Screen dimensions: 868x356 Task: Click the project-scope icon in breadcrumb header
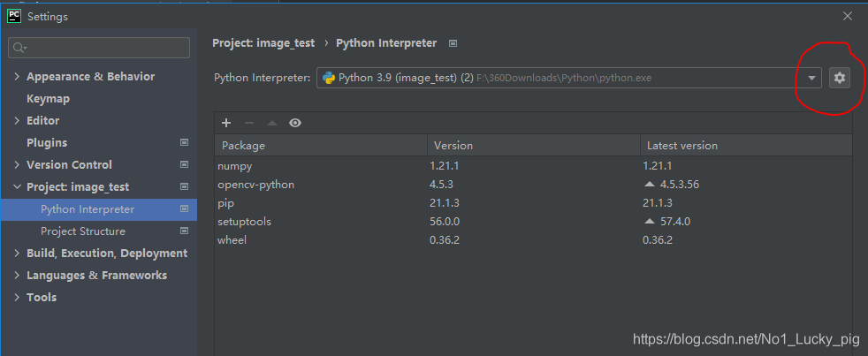453,43
